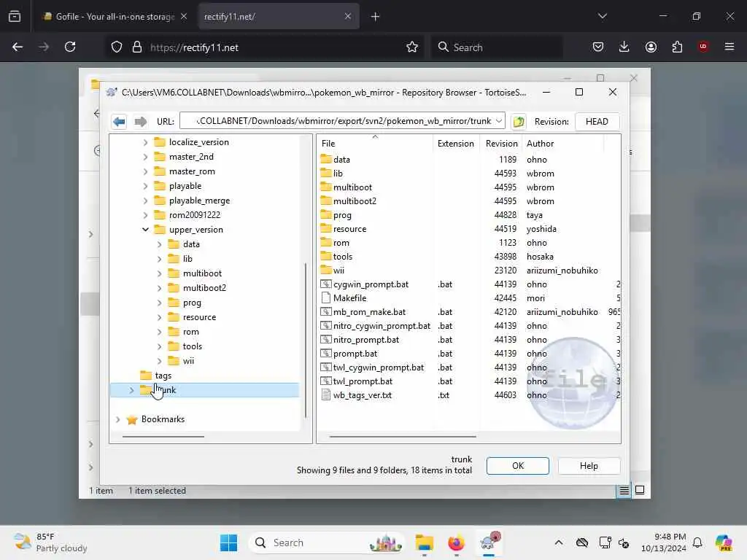The image size is (747, 560).
Task: Click the Firefox search box
Action: [498, 47]
